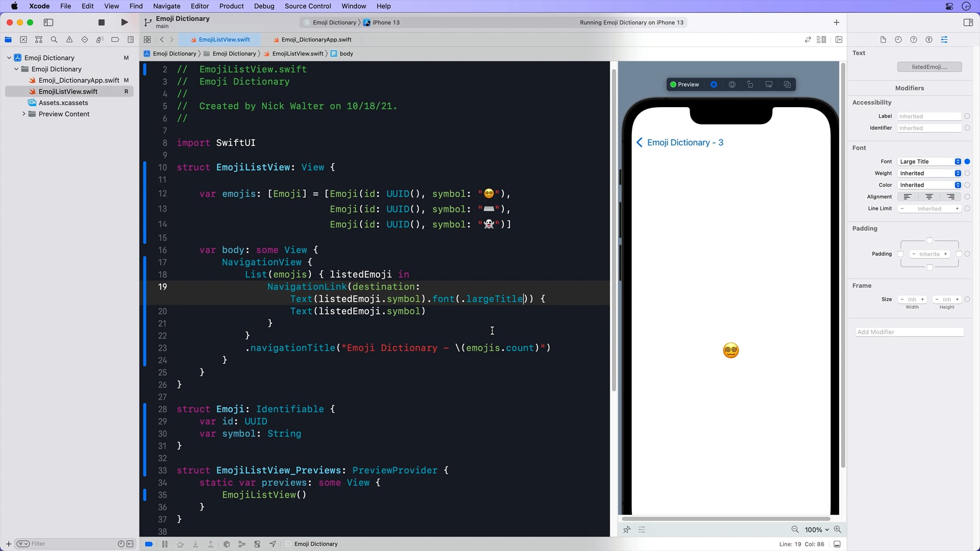Adjust editor options
The image size is (980, 551).
coord(821,40)
